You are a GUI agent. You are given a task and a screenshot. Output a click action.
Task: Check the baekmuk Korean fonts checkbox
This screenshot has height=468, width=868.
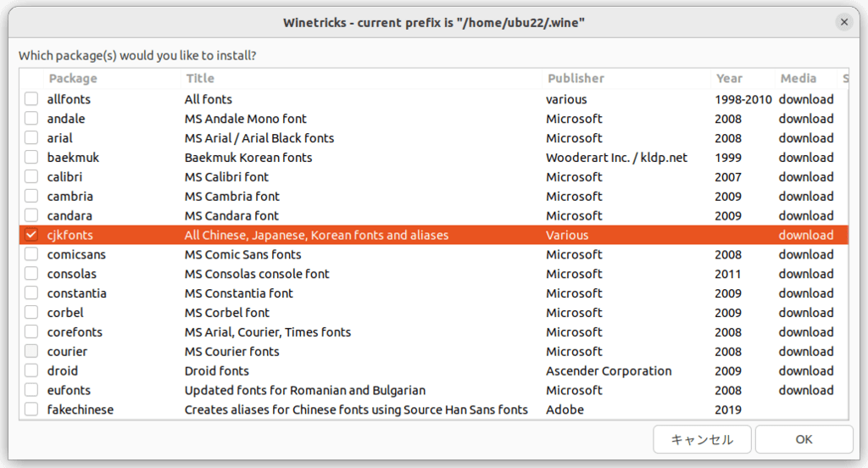31,158
